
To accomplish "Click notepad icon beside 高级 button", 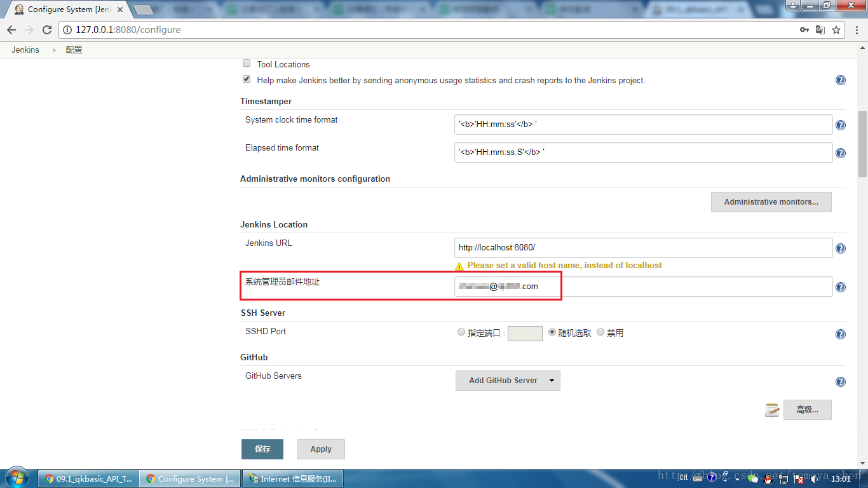I will [772, 410].
